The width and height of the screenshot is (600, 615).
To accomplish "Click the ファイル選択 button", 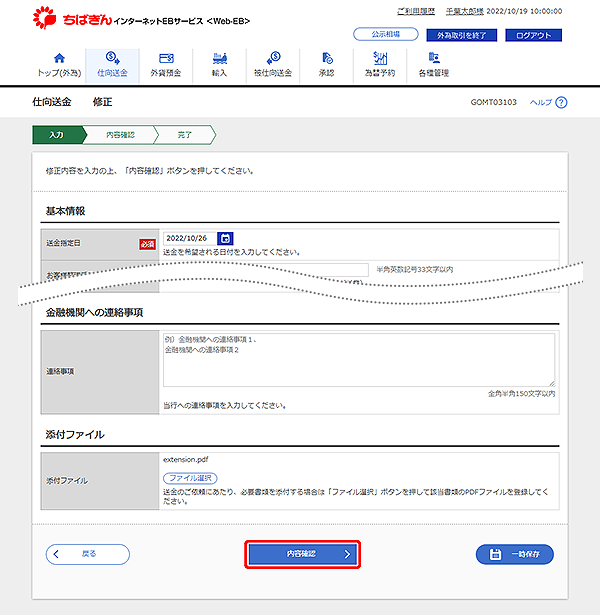I will point(190,478).
